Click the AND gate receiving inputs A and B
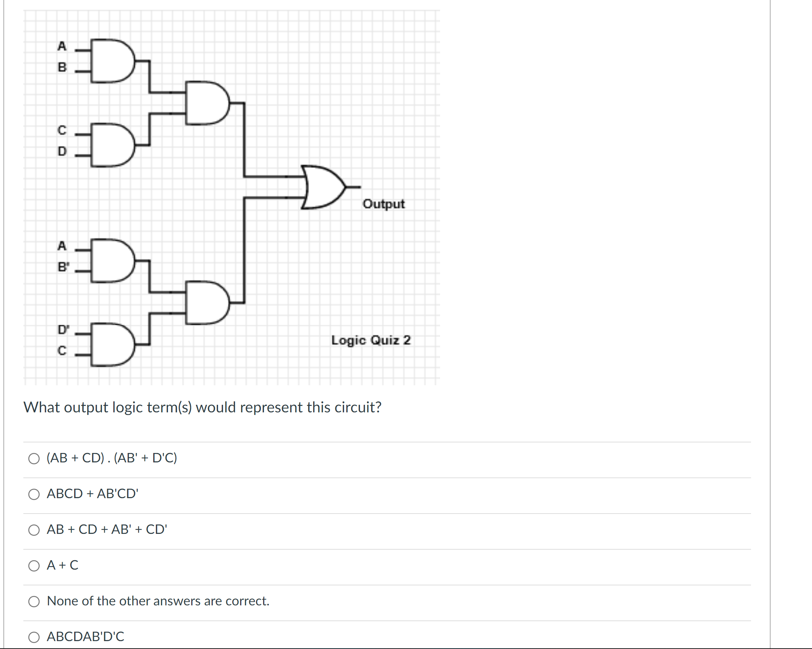Screen dimensions: 812x649 (x=111, y=60)
